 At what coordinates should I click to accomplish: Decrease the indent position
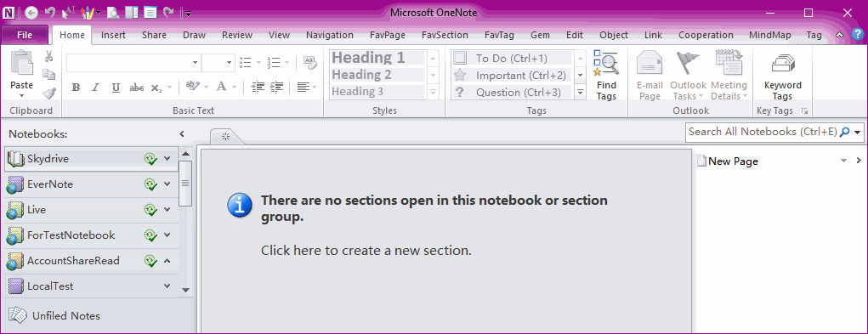(257, 87)
